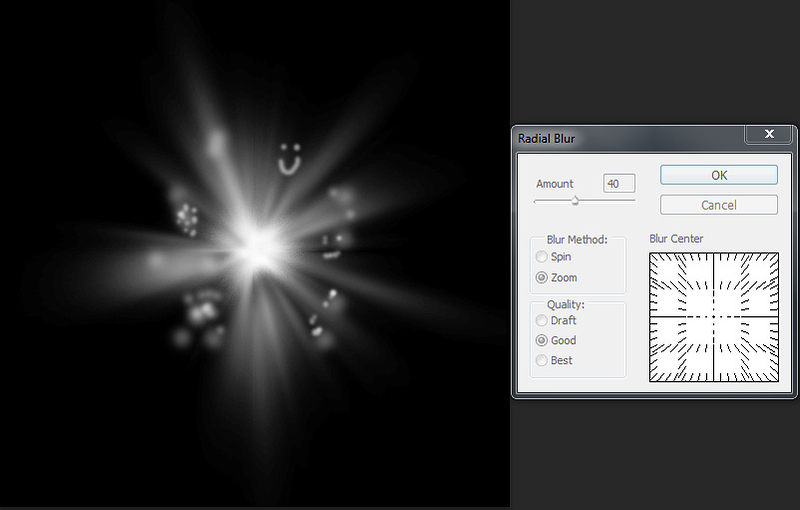Confirm the Radial Blur with OK

(718, 175)
